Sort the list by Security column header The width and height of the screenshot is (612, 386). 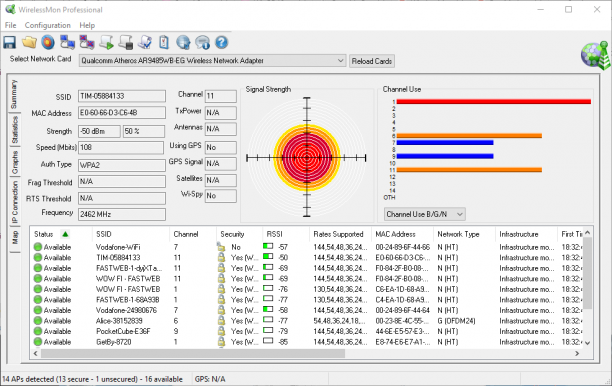coord(239,234)
